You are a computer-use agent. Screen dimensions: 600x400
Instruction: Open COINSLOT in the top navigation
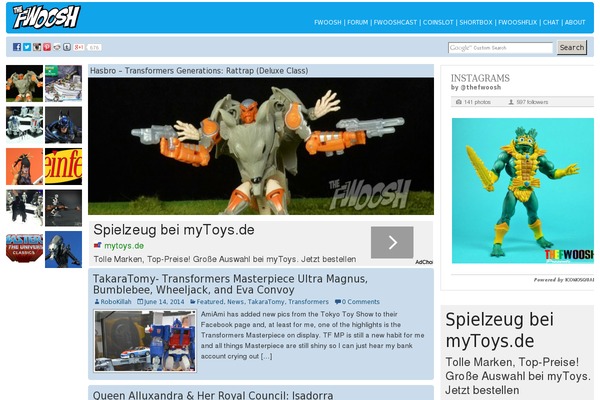click(438, 22)
